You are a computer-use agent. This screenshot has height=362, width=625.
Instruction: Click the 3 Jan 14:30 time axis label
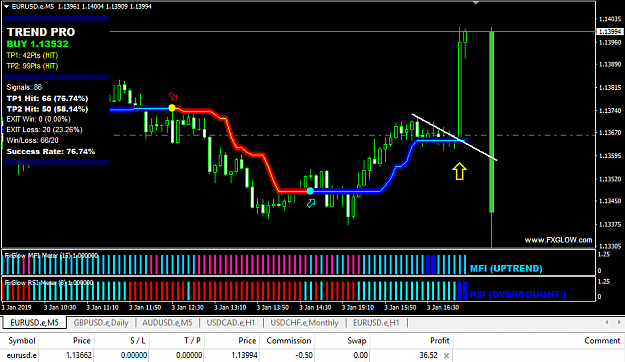tap(315, 308)
